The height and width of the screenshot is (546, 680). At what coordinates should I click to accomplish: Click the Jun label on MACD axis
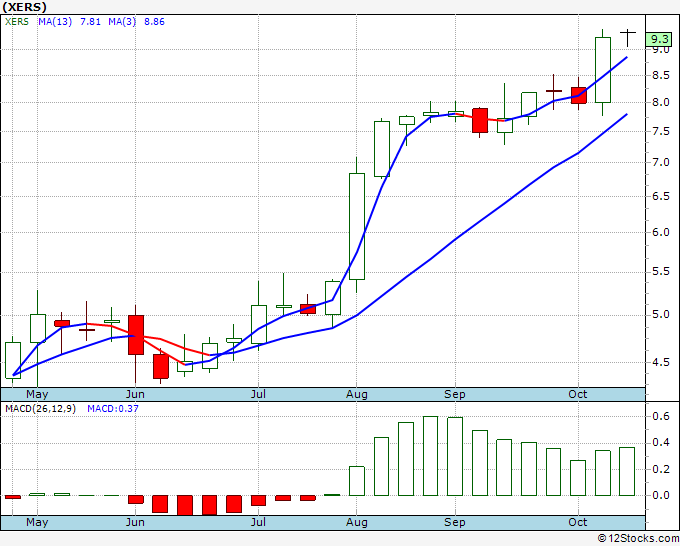tap(135, 522)
